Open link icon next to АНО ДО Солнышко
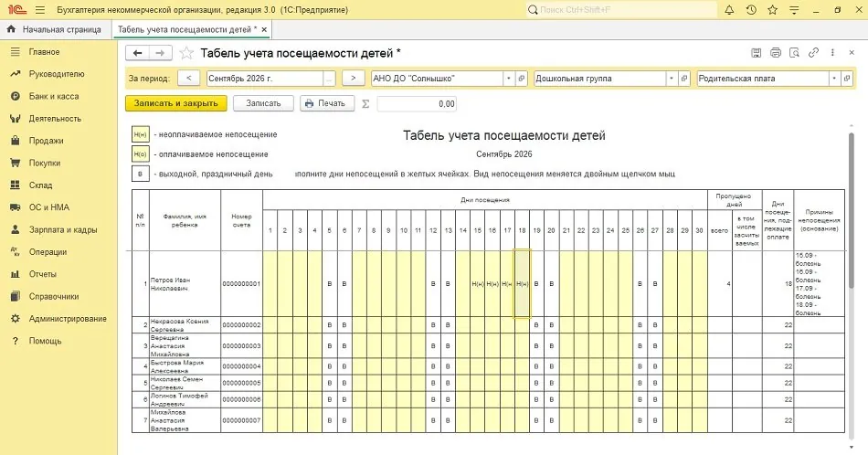Viewport: 868px width, 455px height. coord(521,79)
